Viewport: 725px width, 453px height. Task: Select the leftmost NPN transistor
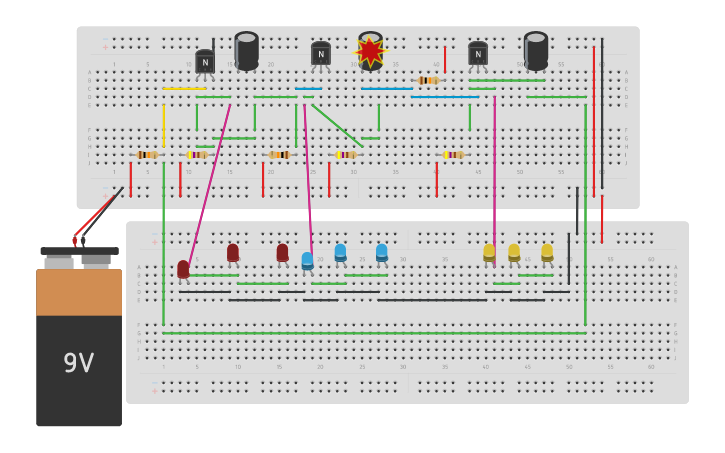coord(205,62)
